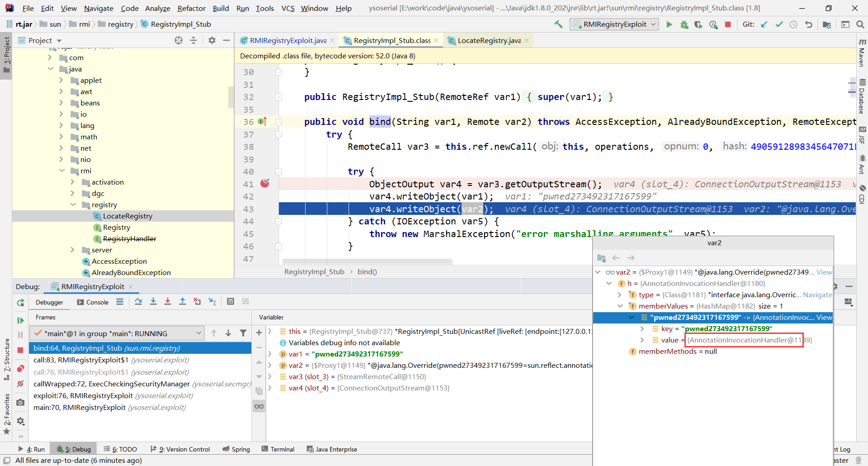Switch to the Console tab in debugger
This screenshot has height=466, width=868.
point(93,302)
